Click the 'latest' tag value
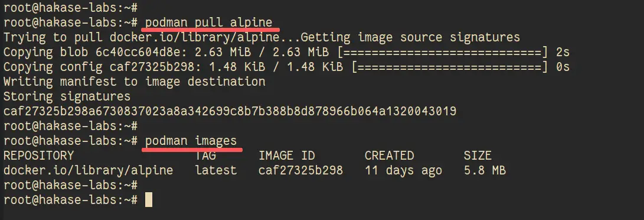The image size is (644, 220). click(x=216, y=170)
